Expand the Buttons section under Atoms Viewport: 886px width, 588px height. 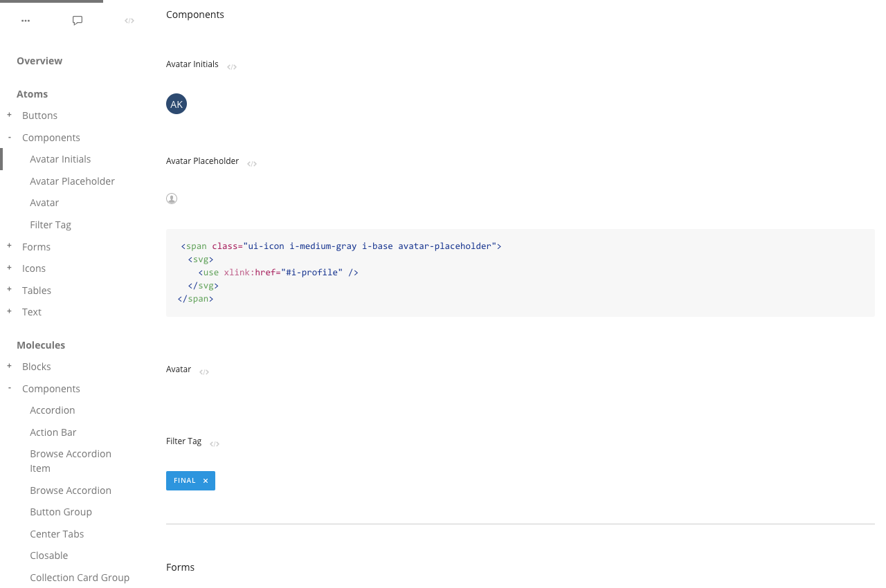[10, 115]
